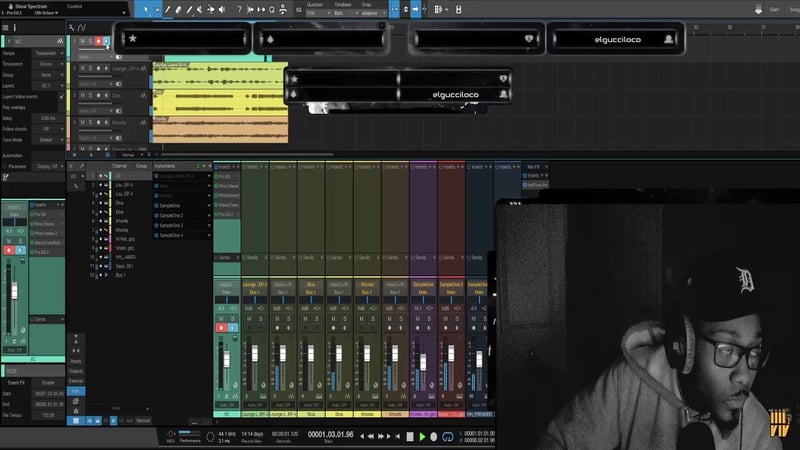Click the Return to Zero transport button
The height and width of the screenshot is (450, 800).
click(x=398, y=437)
